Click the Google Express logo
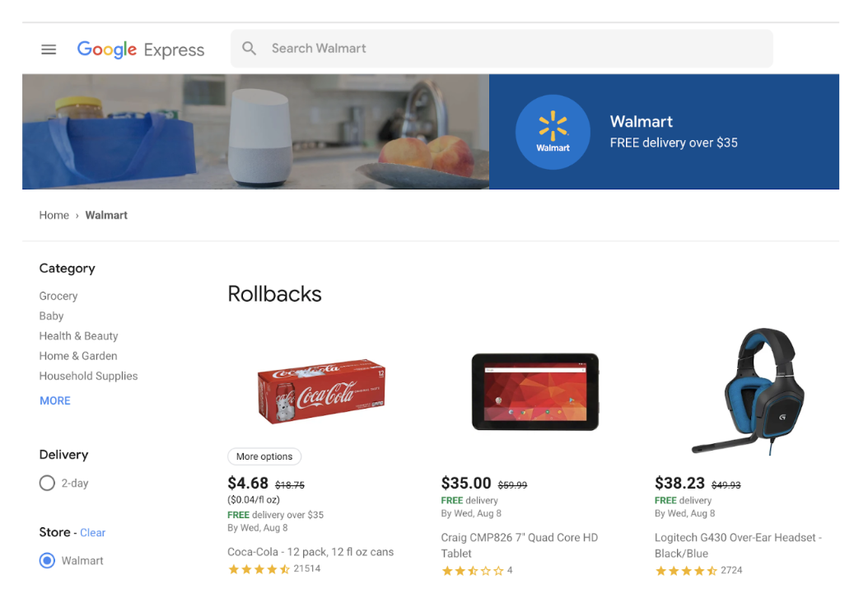The image size is (868, 613). pyautogui.click(x=140, y=49)
